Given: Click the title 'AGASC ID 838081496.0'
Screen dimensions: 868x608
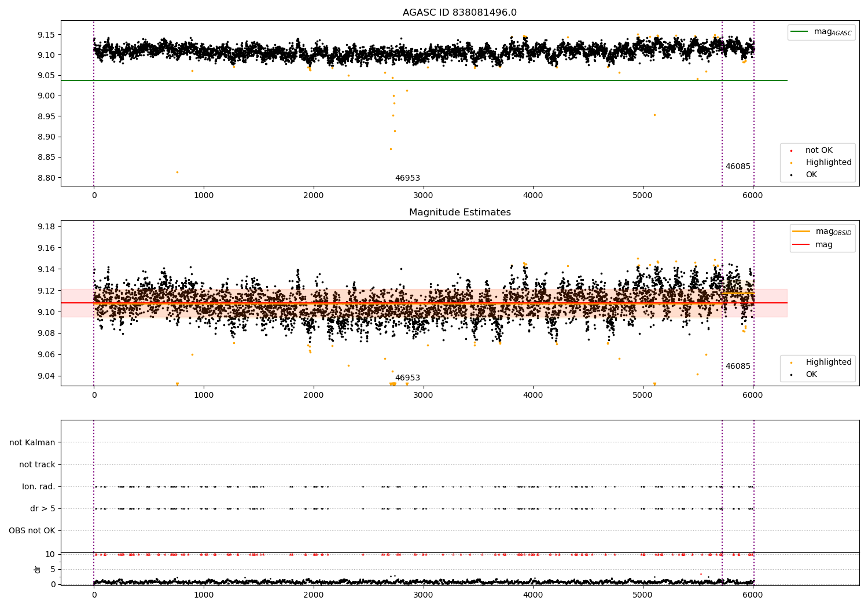Looking at the screenshot, I should (459, 13).
